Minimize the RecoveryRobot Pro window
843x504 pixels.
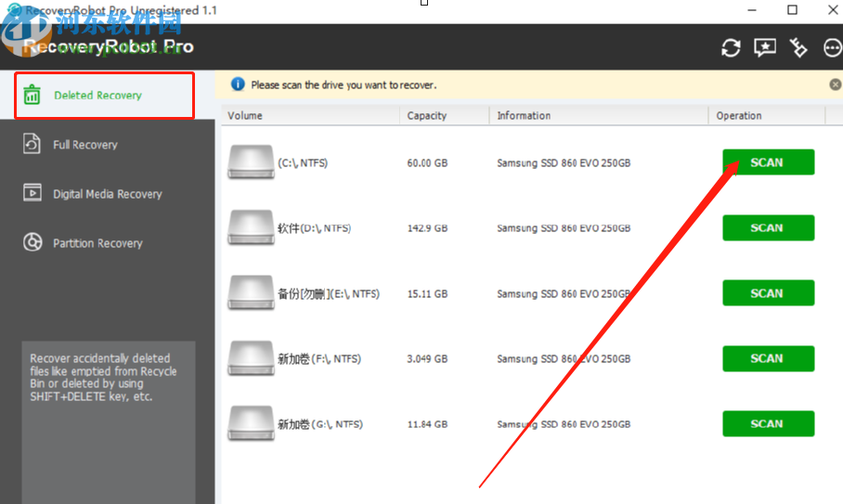752,10
